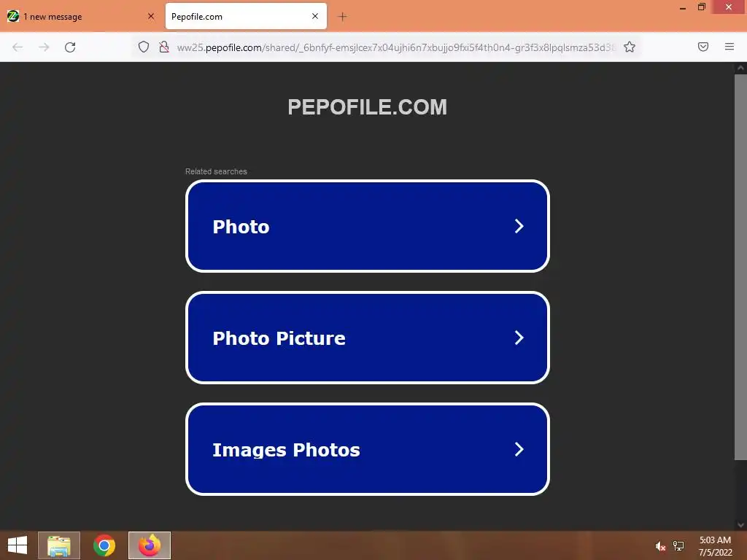
Task: Click the scrollbar down arrow
Action: (x=740, y=524)
